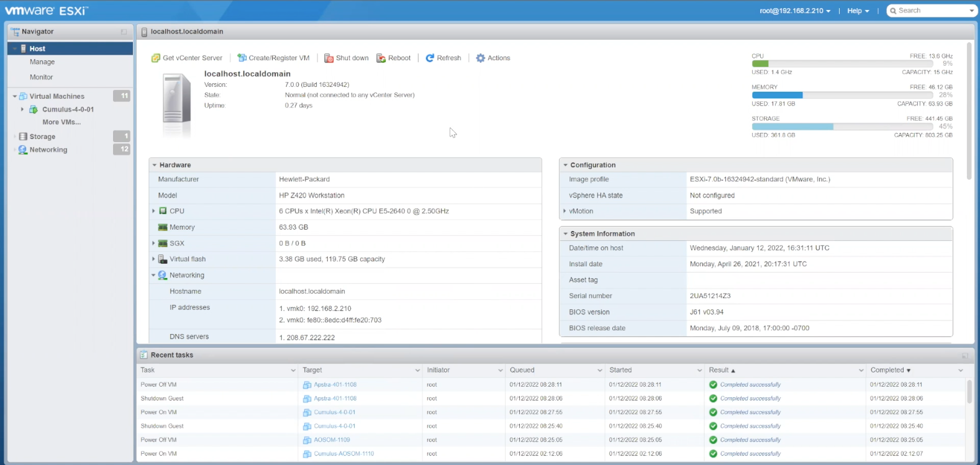980x465 pixels.
Task: Click the Navigator header tree icon
Action: 15,32
